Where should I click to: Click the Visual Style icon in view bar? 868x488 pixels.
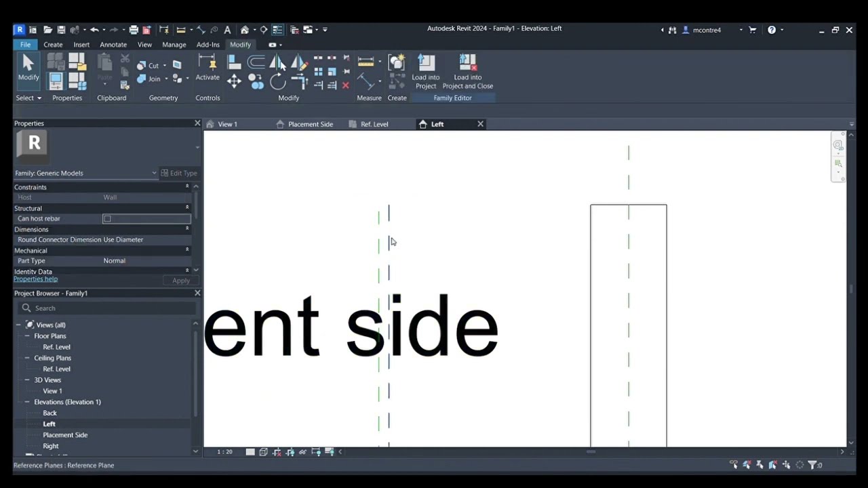click(x=263, y=452)
